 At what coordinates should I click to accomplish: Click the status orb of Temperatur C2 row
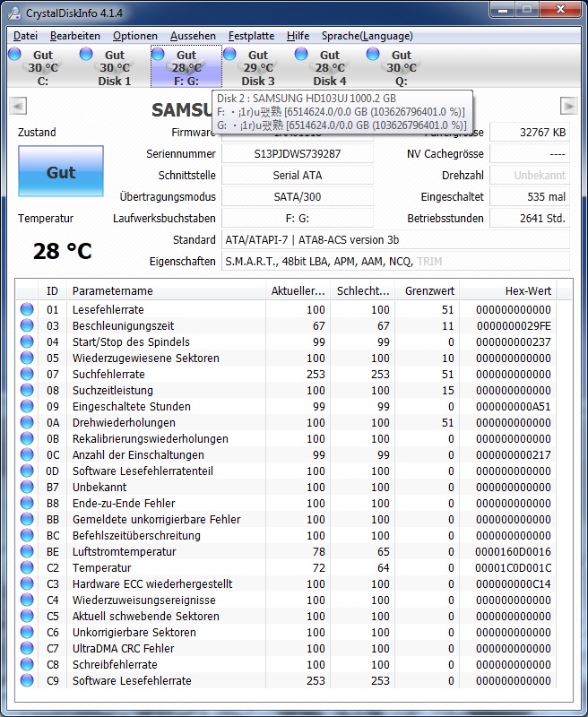coord(27,567)
